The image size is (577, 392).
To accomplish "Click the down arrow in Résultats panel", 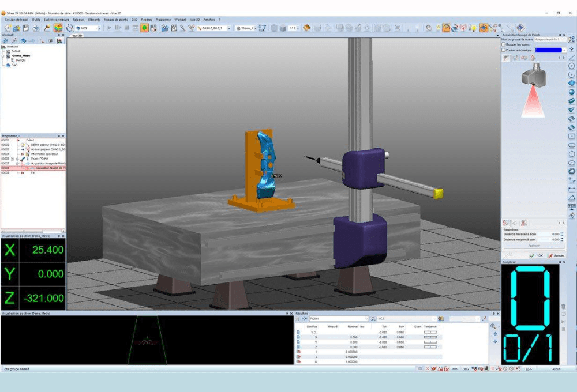I will click(x=495, y=342).
